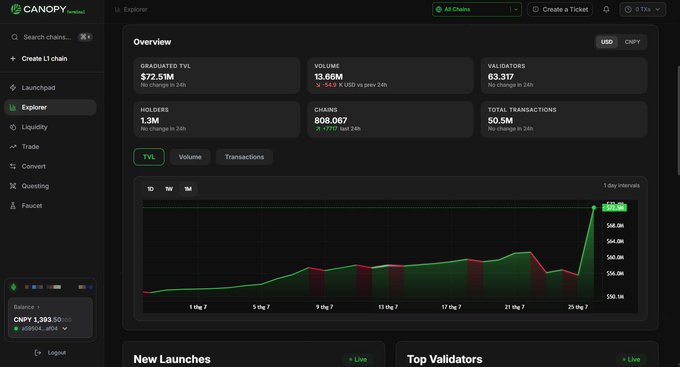Show the TVL chart tab
This screenshot has width=680, height=367.
point(149,157)
